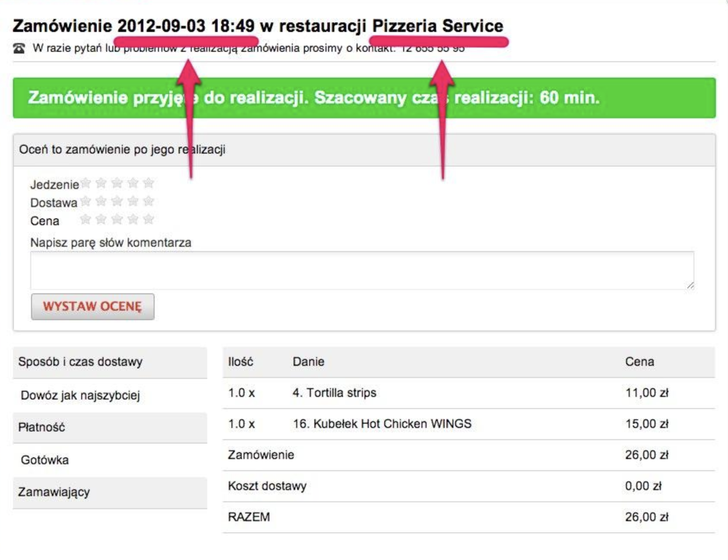The height and width of the screenshot is (560, 728).
Task: Rate Cena with the first star
Action: pyautogui.click(x=85, y=220)
